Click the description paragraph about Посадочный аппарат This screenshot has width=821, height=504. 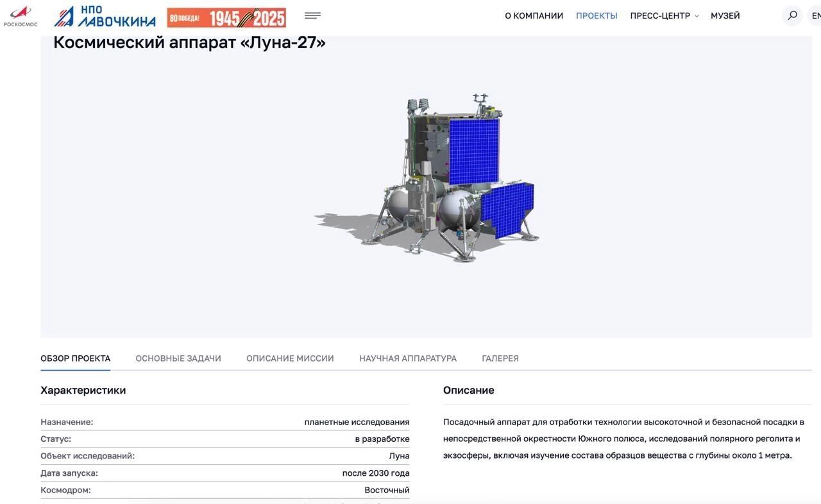point(623,439)
